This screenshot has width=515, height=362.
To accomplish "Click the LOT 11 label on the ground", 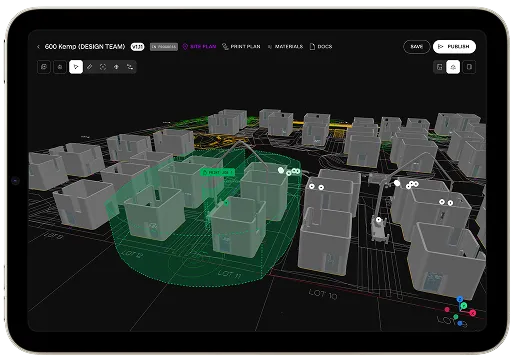I will [x=229, y=274].
